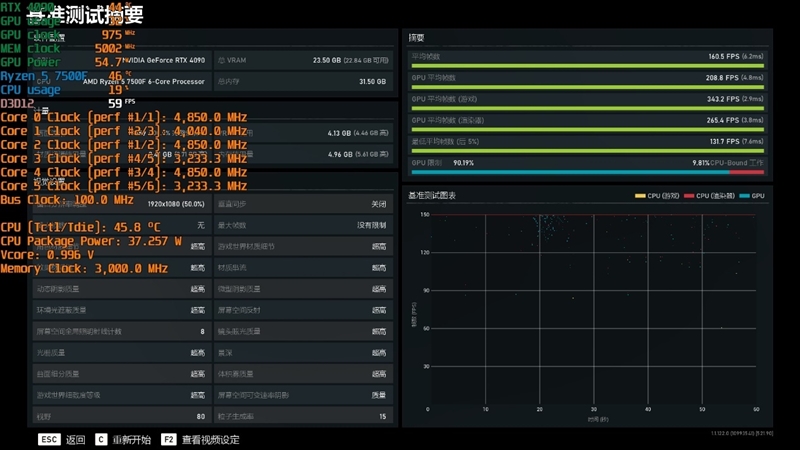Restart the benchmark via 重新开始
This screenshot has width=800, height=450.
coord(132,440)
